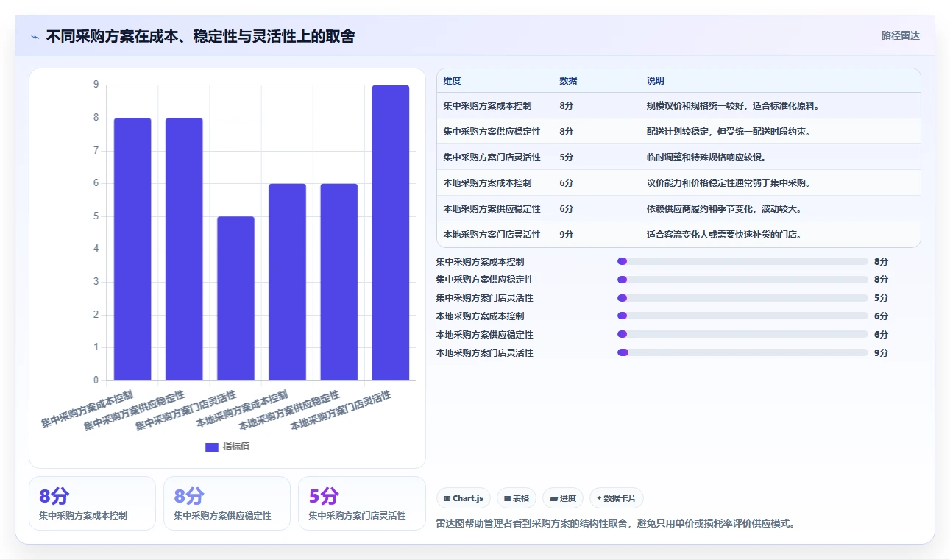This screenshot has height=560, width=950.
Task: Click the 9分 value in the progress list
Action: coord(881,353)
